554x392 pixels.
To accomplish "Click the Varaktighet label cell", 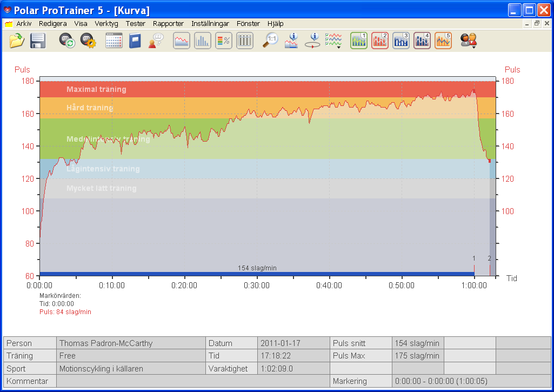I will pos(231,369).
